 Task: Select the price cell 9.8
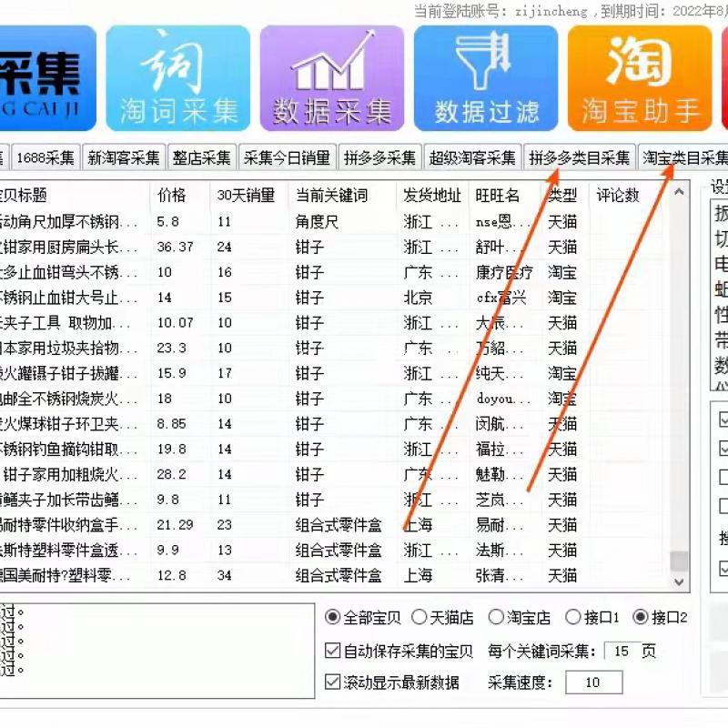pos(167,500)
